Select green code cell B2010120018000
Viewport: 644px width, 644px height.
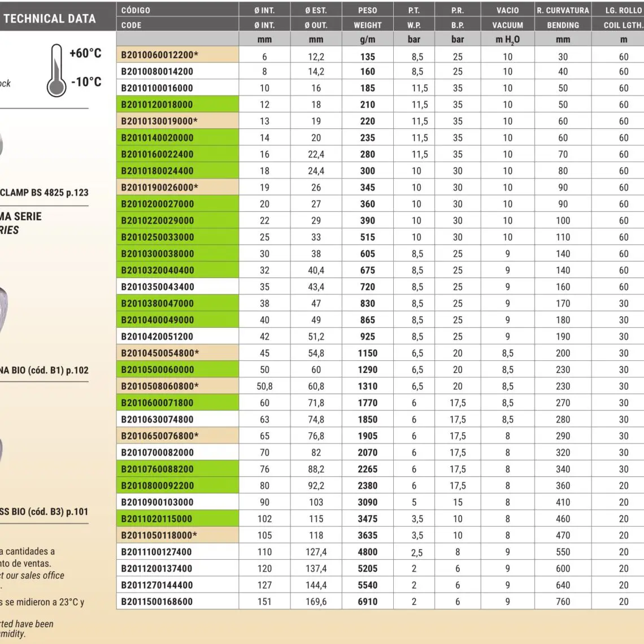tap(157, 105)
